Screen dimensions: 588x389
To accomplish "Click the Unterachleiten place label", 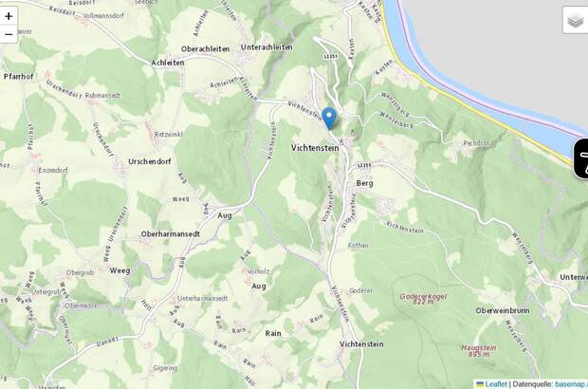I will pyautogui.click(x=266, y=47).
